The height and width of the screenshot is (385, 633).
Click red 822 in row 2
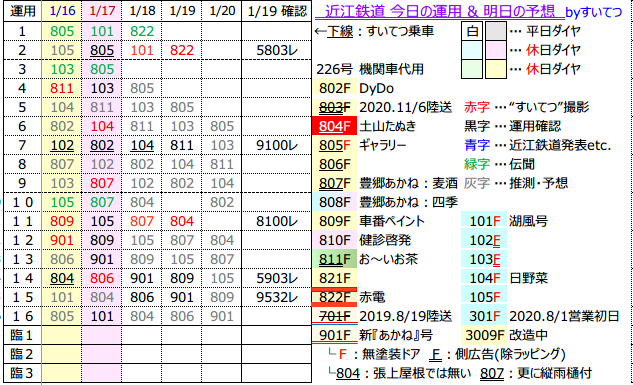tap(182, 50)
